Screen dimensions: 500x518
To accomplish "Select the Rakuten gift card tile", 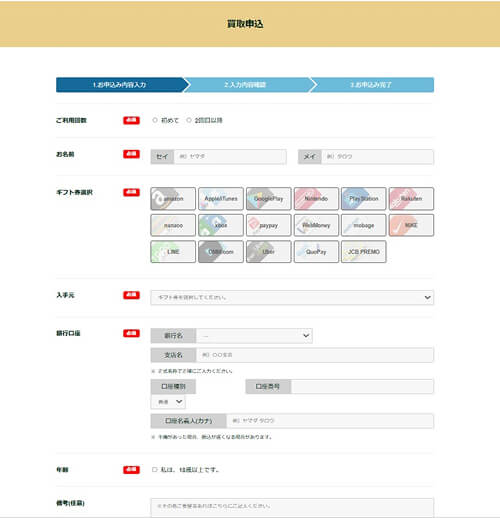I will coord(411,199).
